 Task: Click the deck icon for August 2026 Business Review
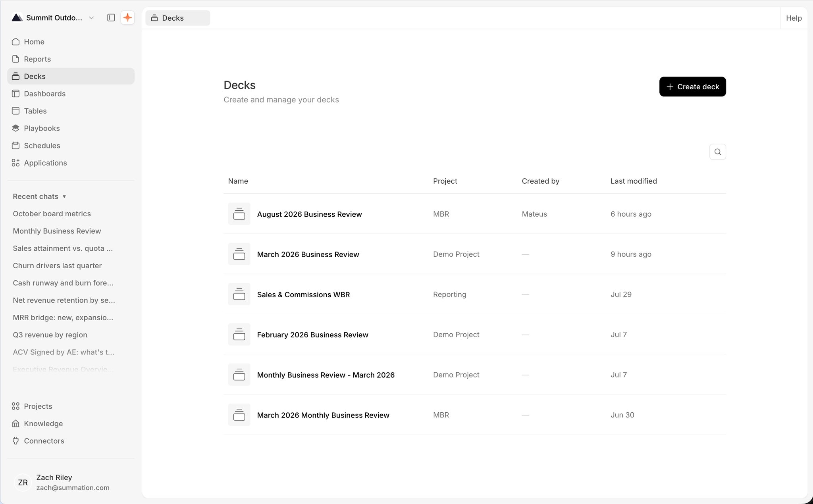[x=239, y=214]
